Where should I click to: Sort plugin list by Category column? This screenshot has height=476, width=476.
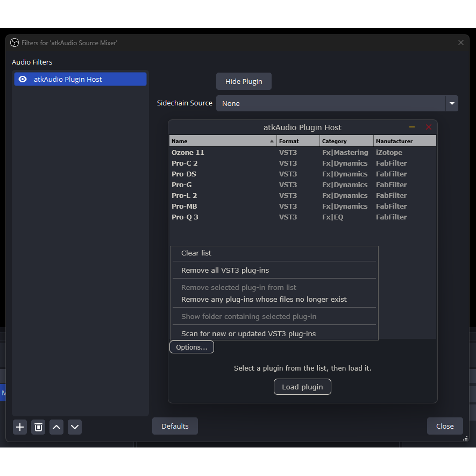tap(346, 141)
